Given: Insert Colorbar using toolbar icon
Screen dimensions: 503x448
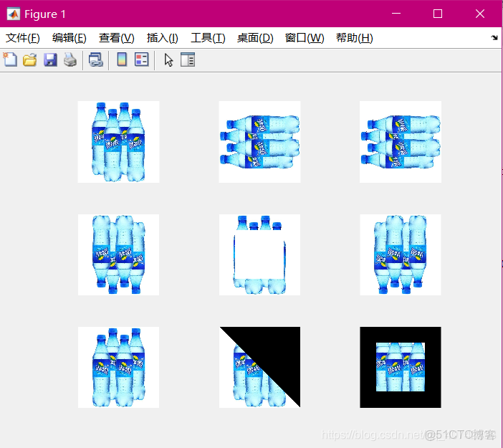Looking at the screenshot, I should click(122, 59).
